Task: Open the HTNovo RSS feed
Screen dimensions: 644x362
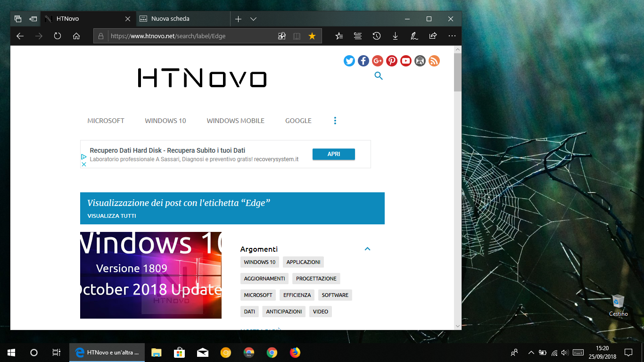Action: [434, 61]
